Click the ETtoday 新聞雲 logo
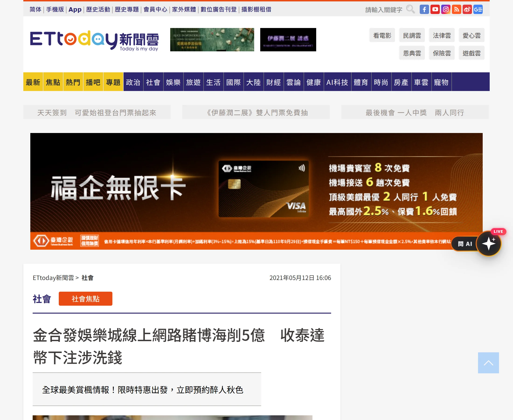The width and height of the screenshot is (513, 420). [x=94, y=41]
